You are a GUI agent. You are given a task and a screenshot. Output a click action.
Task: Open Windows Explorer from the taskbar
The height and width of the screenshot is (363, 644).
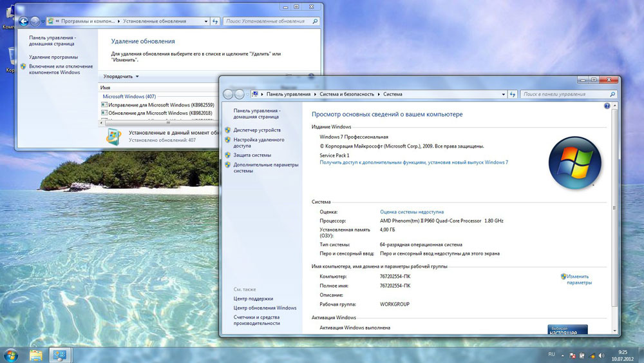(x=36, y=355)
